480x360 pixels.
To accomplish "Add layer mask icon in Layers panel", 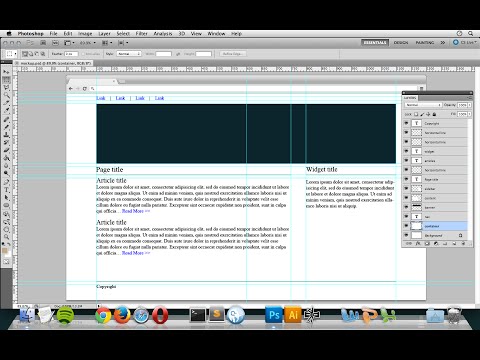I will pos(427,244).
